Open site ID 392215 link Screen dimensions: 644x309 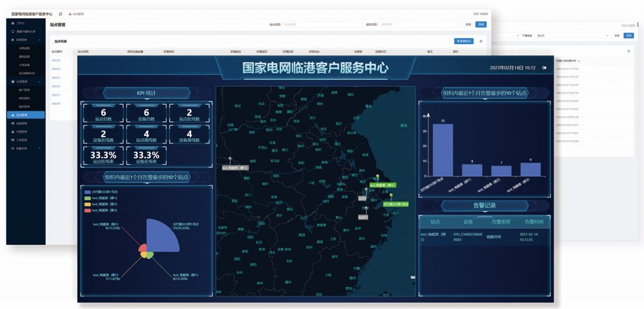click(x=56, y=60)
